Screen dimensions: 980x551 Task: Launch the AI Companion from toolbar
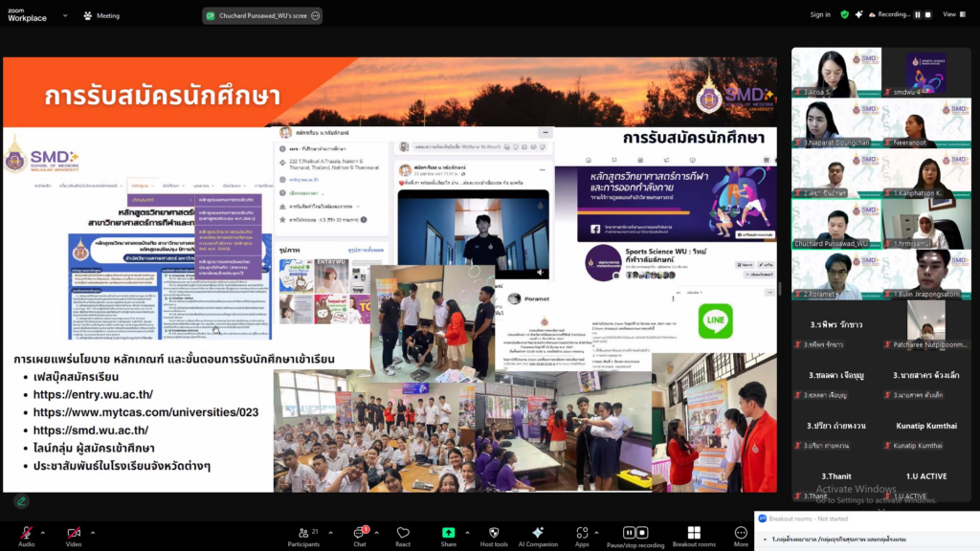(538, 536)
